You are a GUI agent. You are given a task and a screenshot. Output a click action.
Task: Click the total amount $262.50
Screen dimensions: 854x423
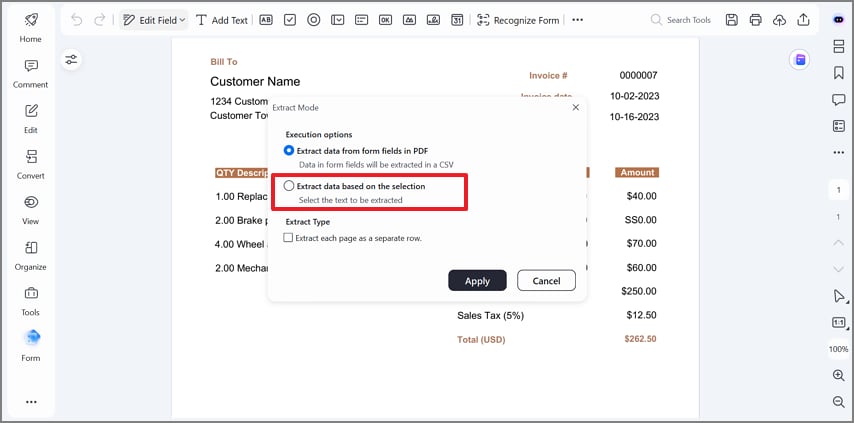pos(640,339)
